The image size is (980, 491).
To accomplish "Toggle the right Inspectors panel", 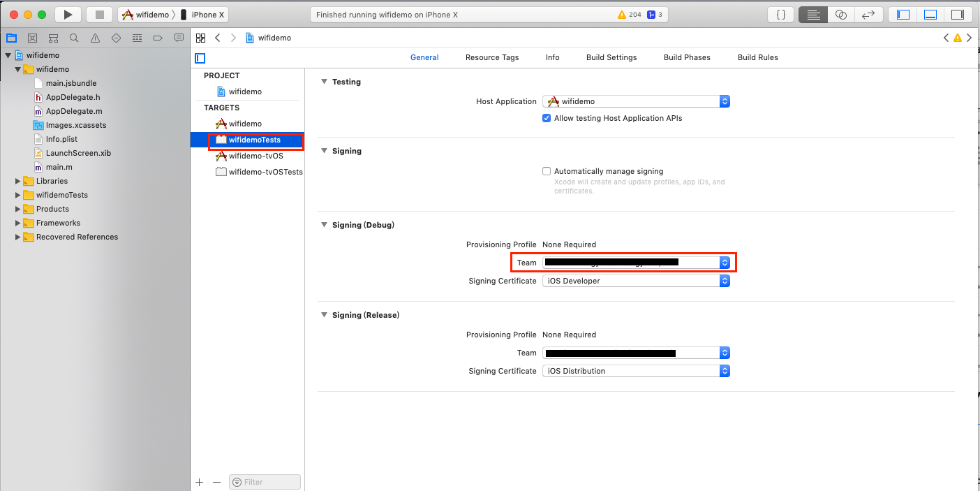I will click(x=957, y=15).
